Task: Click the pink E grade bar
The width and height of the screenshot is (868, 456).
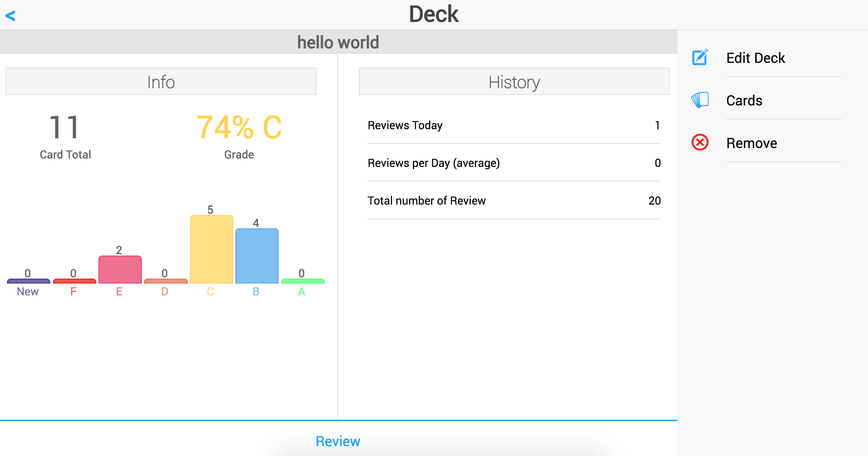Action: coord(120,269)
